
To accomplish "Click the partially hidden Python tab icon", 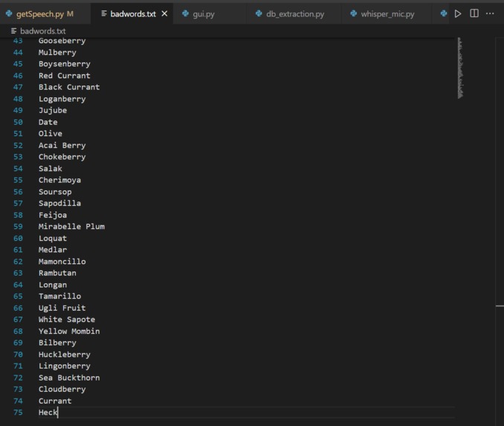I will (x=444, y=13).
